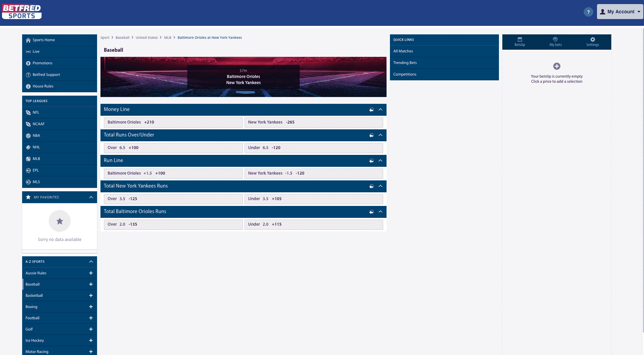Select Under 3.5 at +105

click(x=314, y=199)
